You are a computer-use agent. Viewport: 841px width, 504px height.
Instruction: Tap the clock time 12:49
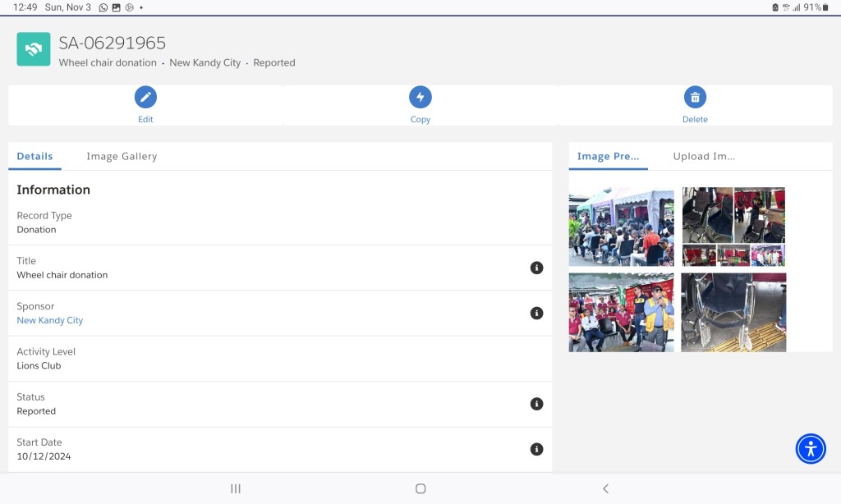point(25,7)
